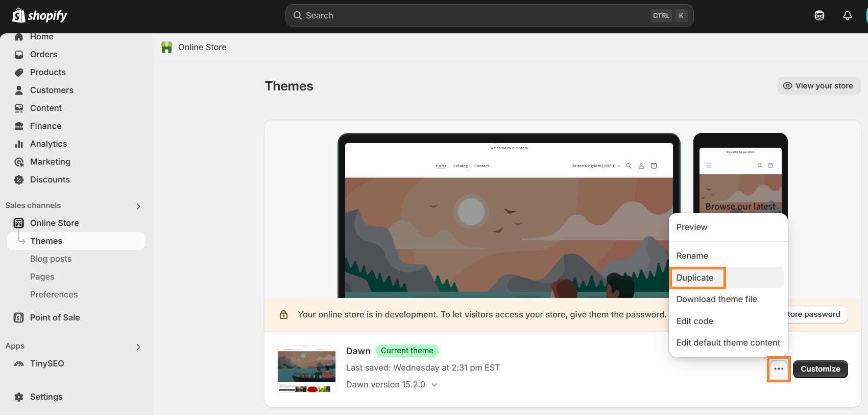
Task: Open Pages in the sidebar
Action: pyautogui.click(x=42, y=276)
